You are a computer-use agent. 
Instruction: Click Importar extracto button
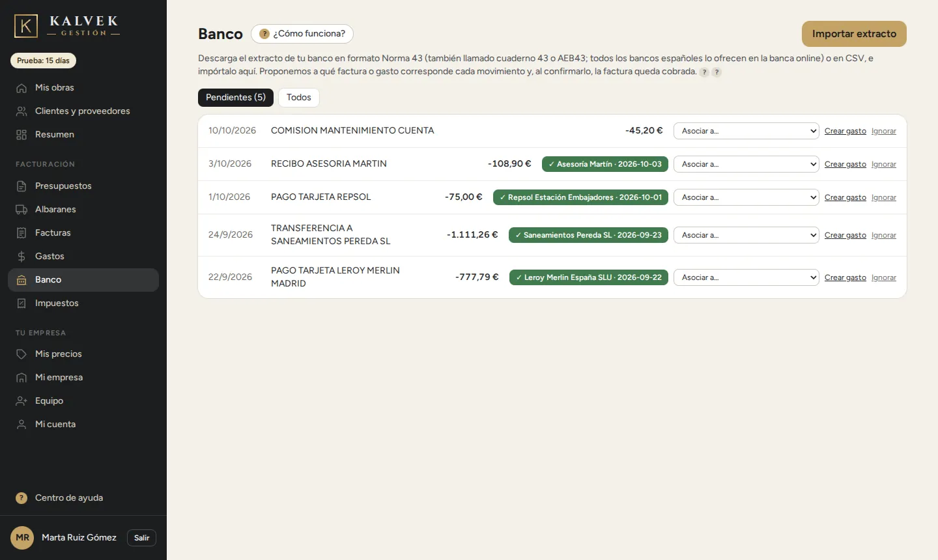pos(854,34)
